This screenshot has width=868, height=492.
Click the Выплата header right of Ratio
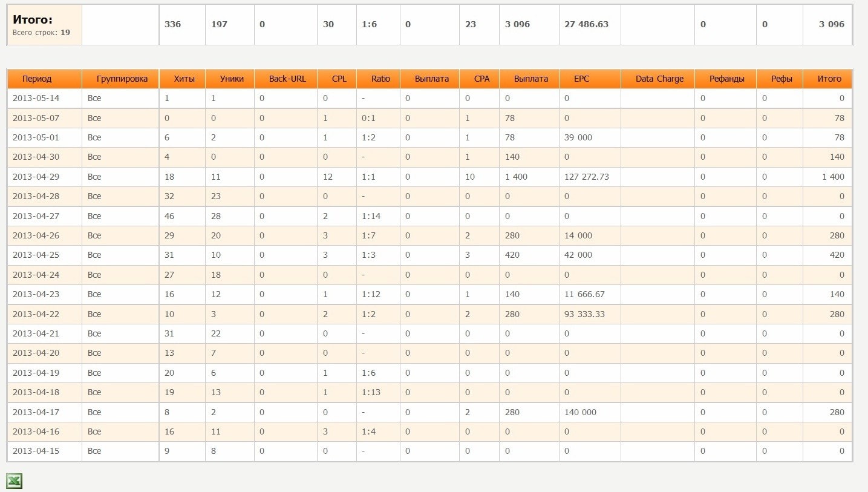pyautogui.click(x=432, y=79)
